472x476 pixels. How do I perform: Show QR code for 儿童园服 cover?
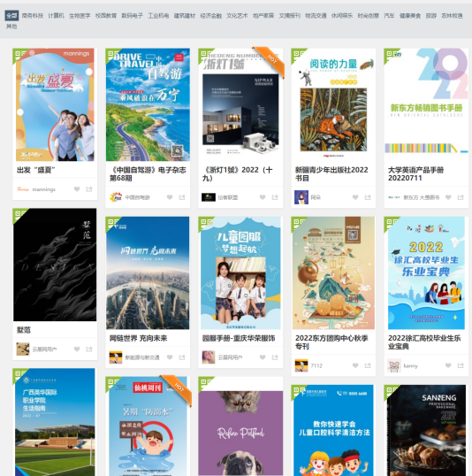coord(204,223)
